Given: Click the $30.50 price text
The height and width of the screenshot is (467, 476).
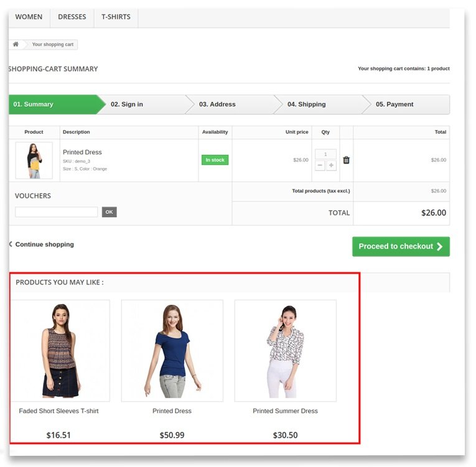Looking at the screenshot, I should [x=286, y=435].
